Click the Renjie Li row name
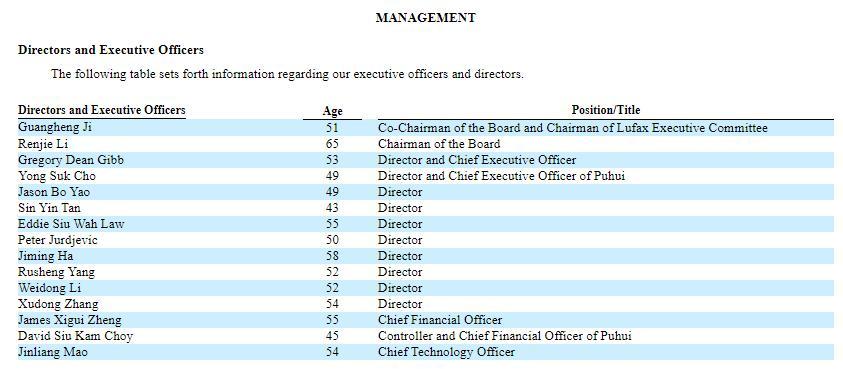 tap(43, 144)
